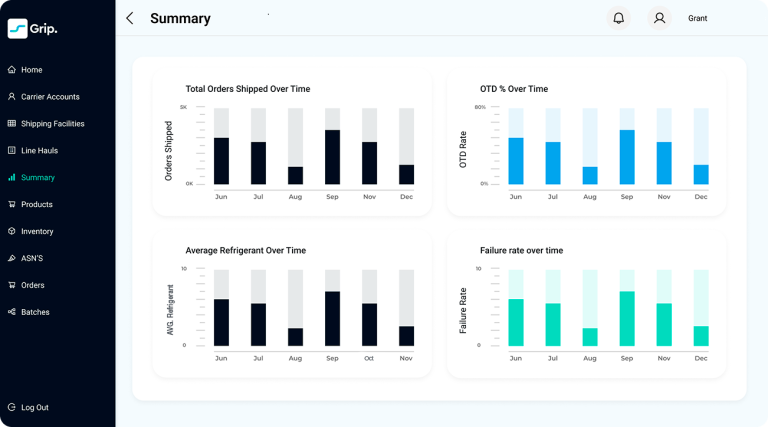768x427 pixels.
Task: Click the Jun bar in OTD % chart
Action: tap(516, 161)
